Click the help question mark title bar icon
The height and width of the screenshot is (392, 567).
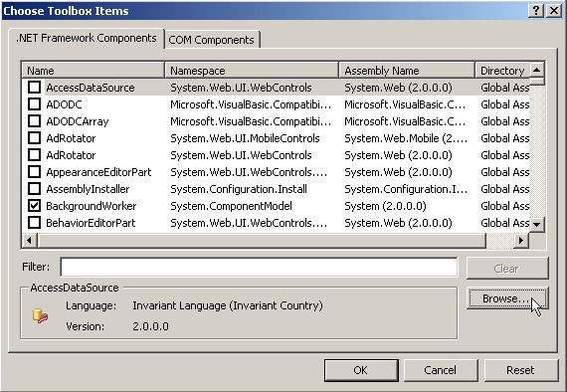pos(536,11)
